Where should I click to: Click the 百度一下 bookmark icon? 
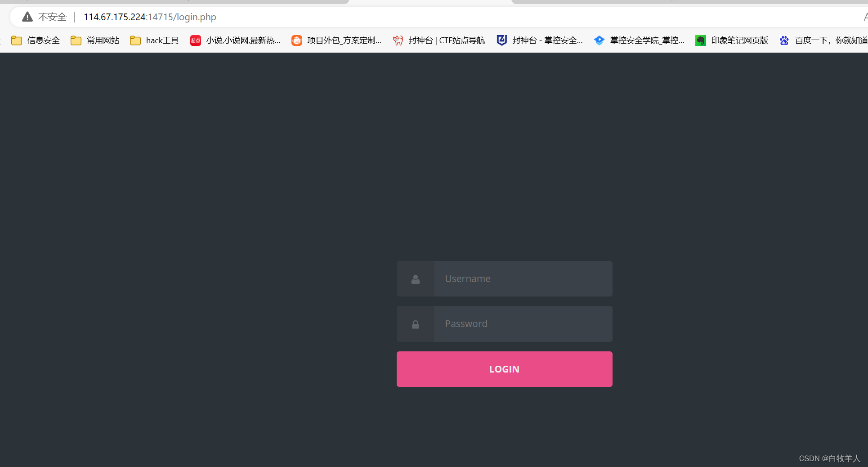point(784,40)
